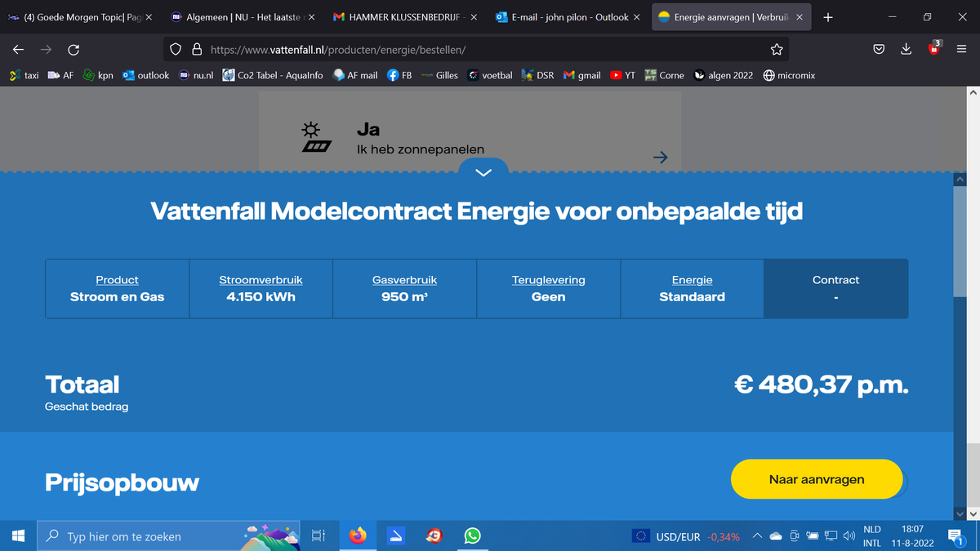Click the network icon in the system tray
This screenshot has width=980, height=551.
[x=831, y=536]
